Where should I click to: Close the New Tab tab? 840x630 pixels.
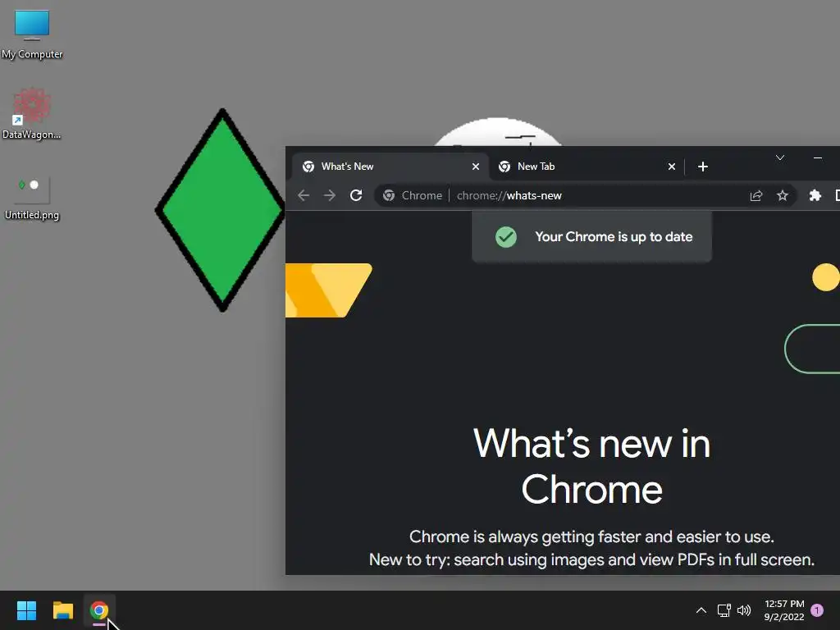[x=671, y=167]
